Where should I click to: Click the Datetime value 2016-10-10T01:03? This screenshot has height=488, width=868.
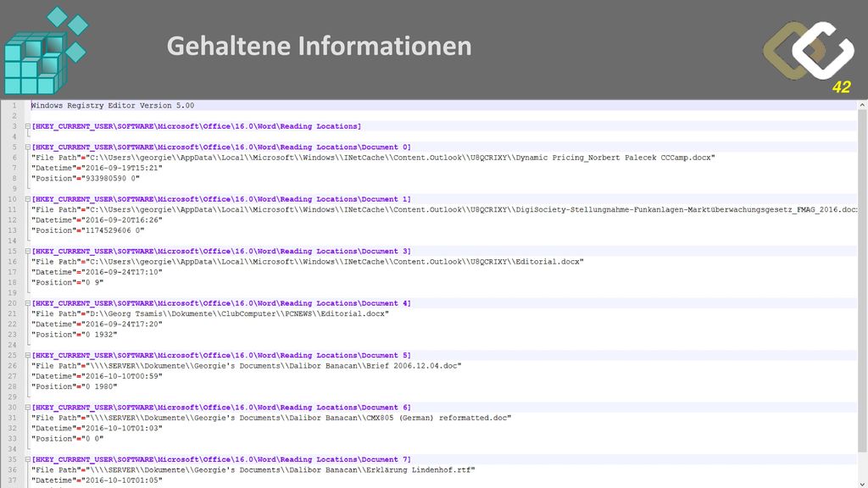pyautogui.click(x=122, y=428)
